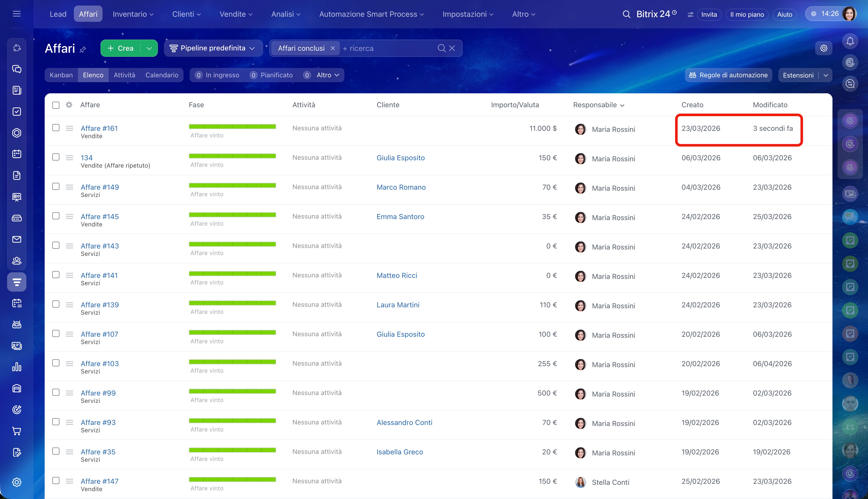
Task: Click the Affare #145 green stage progress bar
Action: 232,215
